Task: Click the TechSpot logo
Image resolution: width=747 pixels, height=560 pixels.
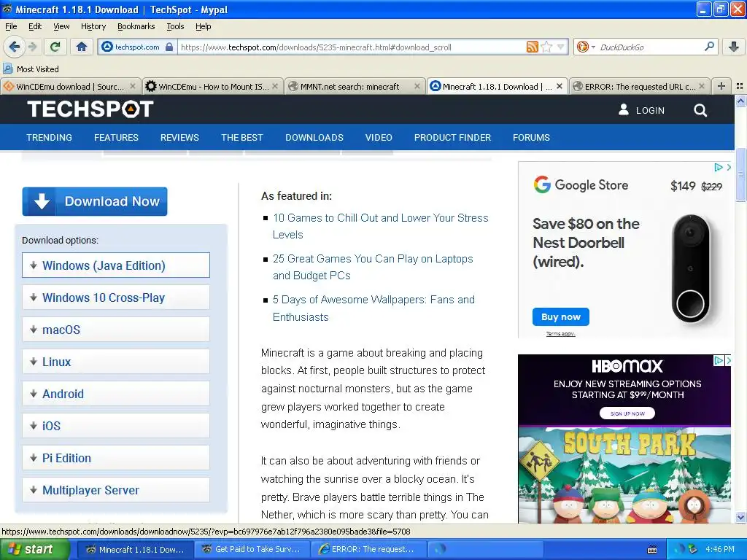Action: click(90, 109)
